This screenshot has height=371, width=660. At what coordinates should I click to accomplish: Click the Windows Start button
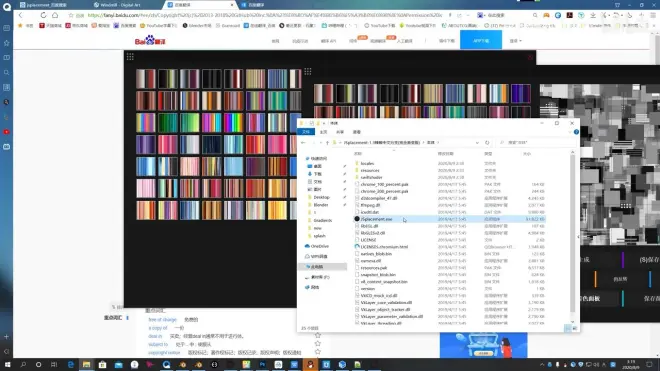click(x=8, y=364)
